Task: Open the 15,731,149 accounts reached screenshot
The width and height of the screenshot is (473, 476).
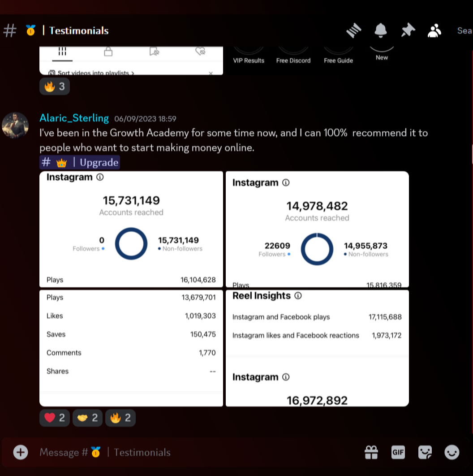Action: pos(131,229)
